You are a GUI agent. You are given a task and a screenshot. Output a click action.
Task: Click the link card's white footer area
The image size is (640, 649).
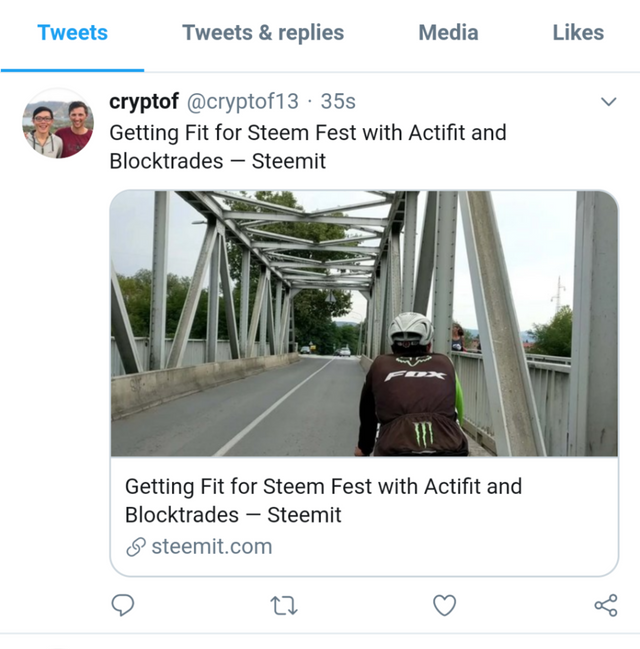coord(364,516)
